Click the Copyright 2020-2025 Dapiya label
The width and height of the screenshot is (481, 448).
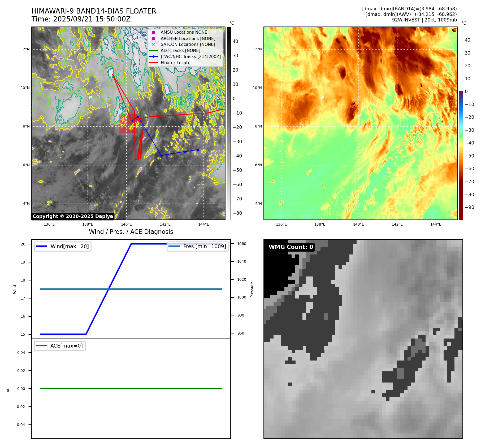[x=73, y=216]
